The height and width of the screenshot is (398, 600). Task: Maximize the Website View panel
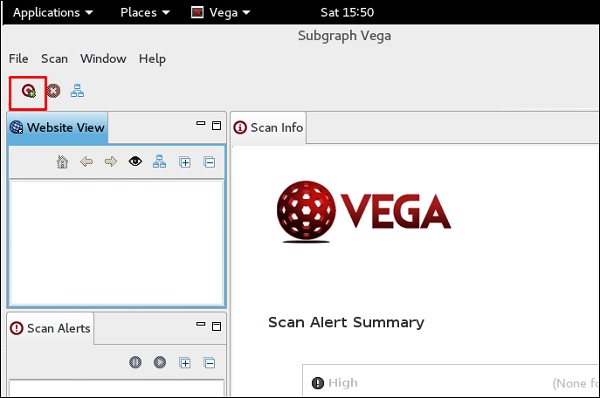[x=217, y=126]
